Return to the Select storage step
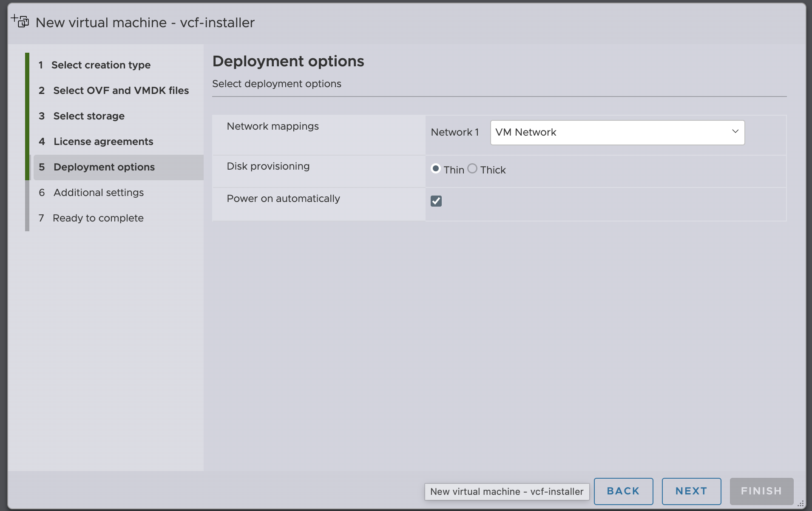812x511 pixels. pyautogui.click(x=89, y=116)
